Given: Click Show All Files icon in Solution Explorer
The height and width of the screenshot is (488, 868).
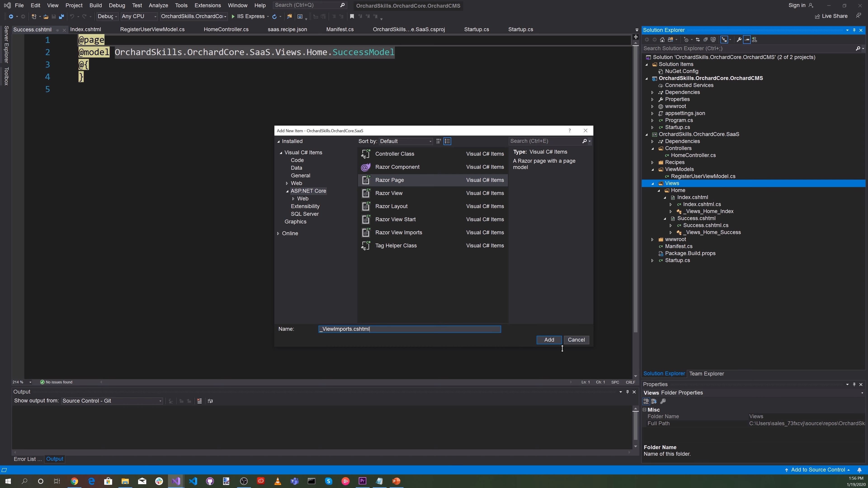Looking at the screenshot, I should pos(713,40).
